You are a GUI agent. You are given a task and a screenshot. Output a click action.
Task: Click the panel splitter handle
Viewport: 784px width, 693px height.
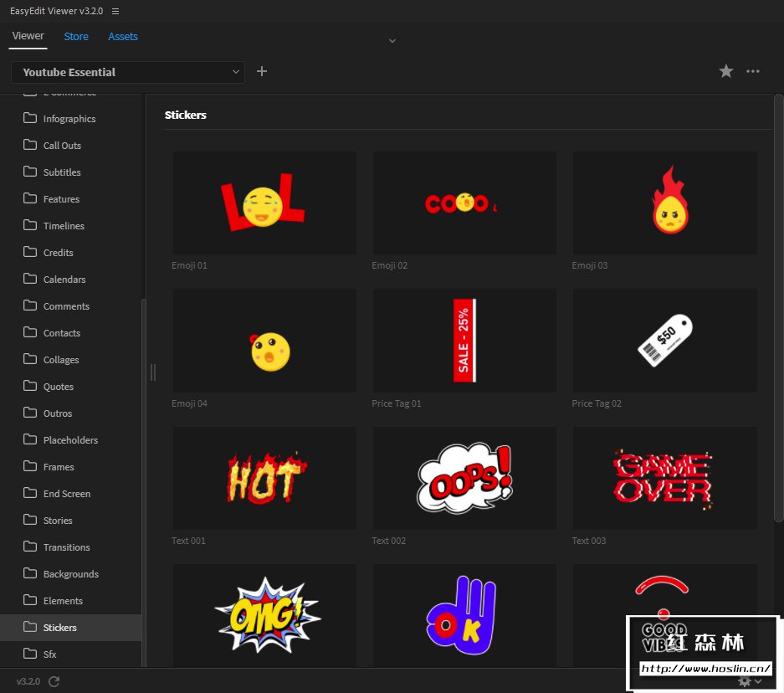point(153,372)
